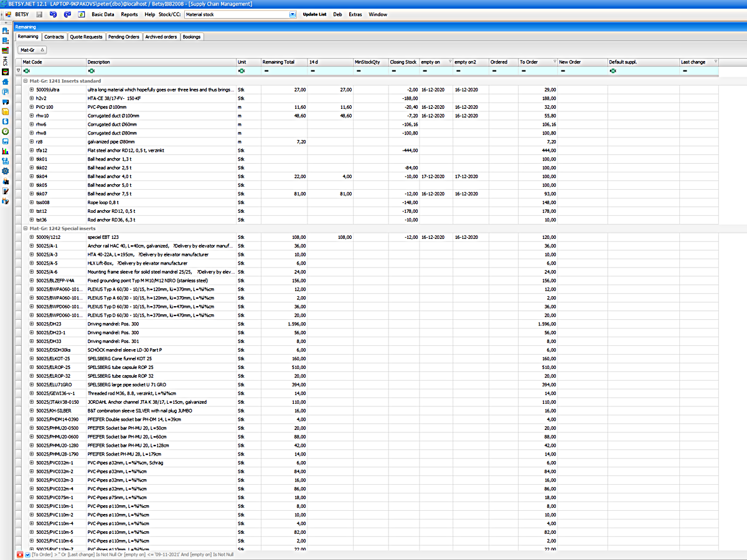Viewport: 747px width, 560px height.
Task: Collapse Mat-Gr: 1241 Inserts standard group
Action: (x=25, y=81)
